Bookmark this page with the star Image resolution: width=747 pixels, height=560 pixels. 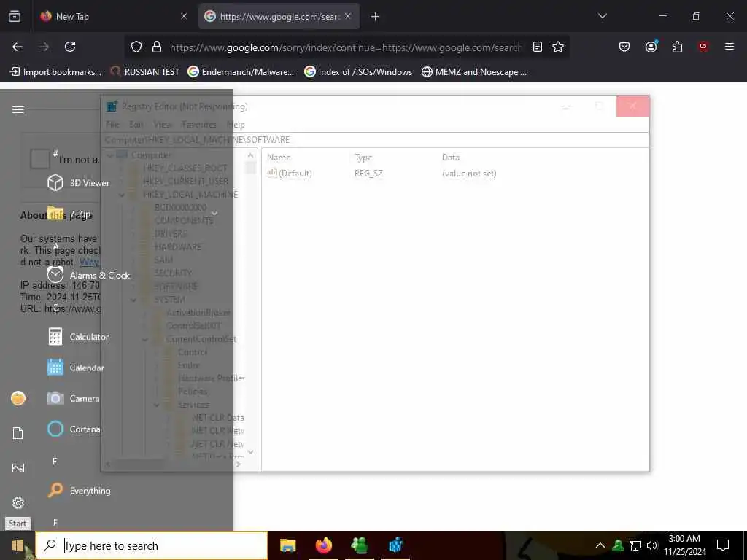(x=558, y=47)
